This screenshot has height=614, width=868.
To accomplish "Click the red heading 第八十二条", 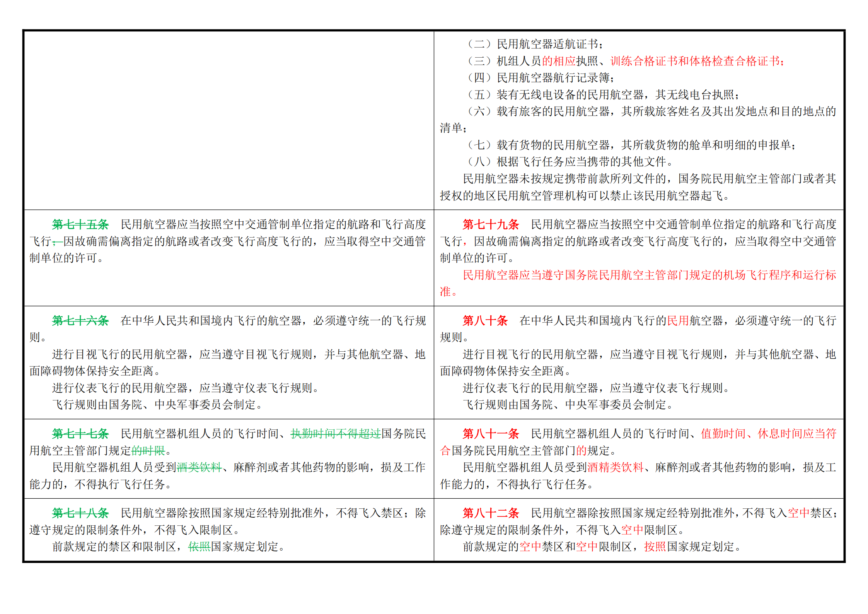I will pyautogui.click(x=491, y=513).
